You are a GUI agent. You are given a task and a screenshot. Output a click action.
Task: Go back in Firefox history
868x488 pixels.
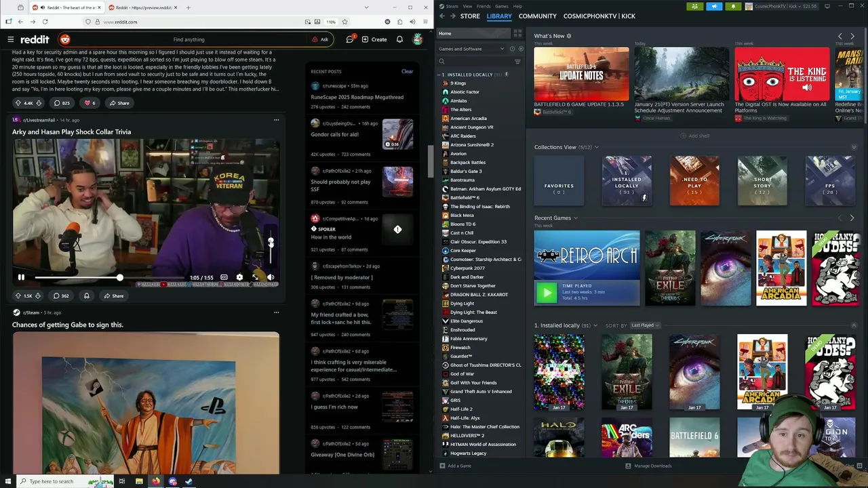(x=20, y=22)
